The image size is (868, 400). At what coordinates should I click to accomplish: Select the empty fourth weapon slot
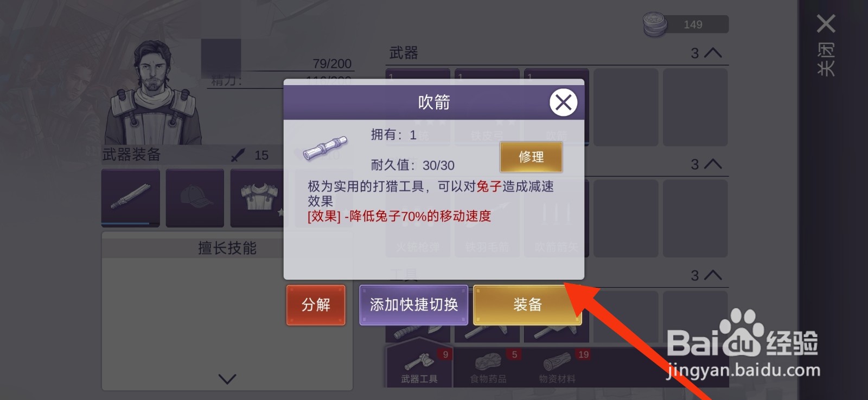pos(626,107)
